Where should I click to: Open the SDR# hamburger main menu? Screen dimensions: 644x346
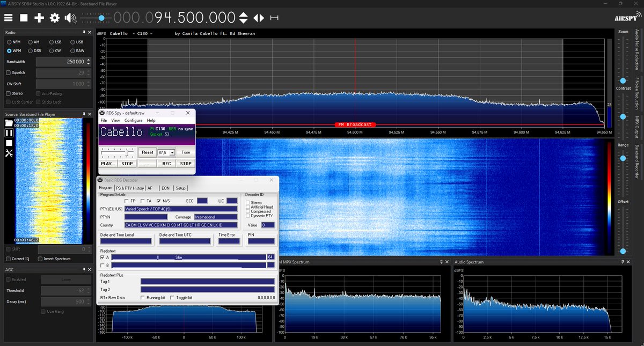point(9,18)
